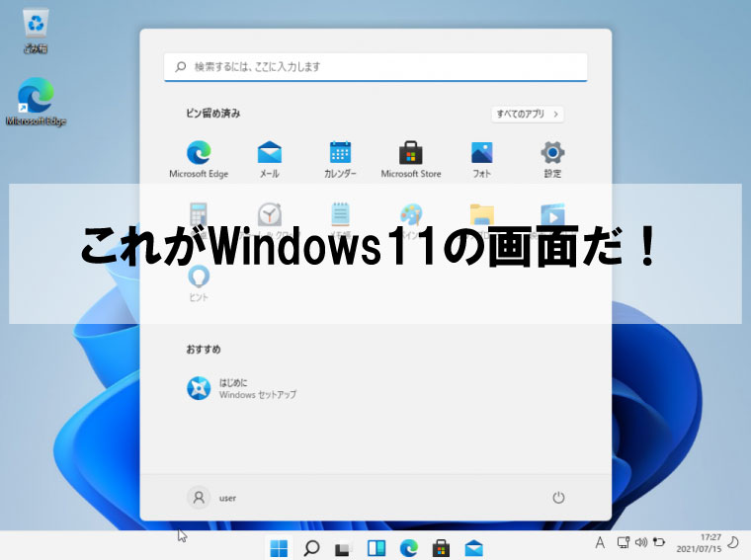The width and height of the screenshot is (751, 560).
Task: Open the user account avatar
Action: [199, 498]
